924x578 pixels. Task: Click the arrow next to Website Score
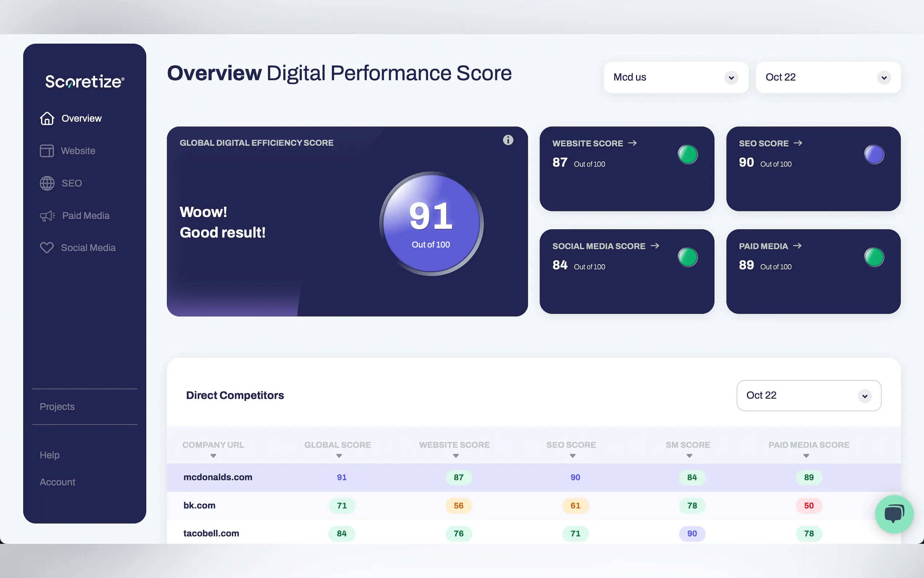pos(632,143)
